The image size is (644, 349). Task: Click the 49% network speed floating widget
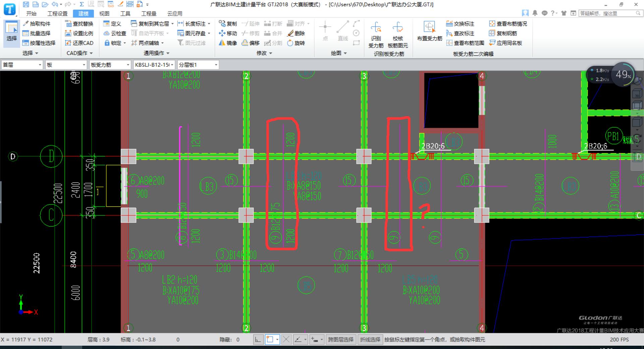[x=623, y=74]
